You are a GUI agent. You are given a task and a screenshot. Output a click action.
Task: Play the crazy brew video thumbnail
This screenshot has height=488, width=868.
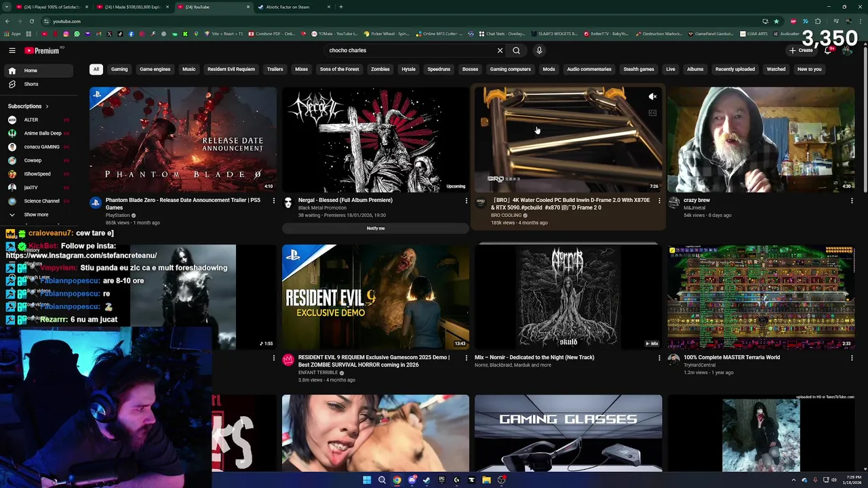[x=761, y=140]
